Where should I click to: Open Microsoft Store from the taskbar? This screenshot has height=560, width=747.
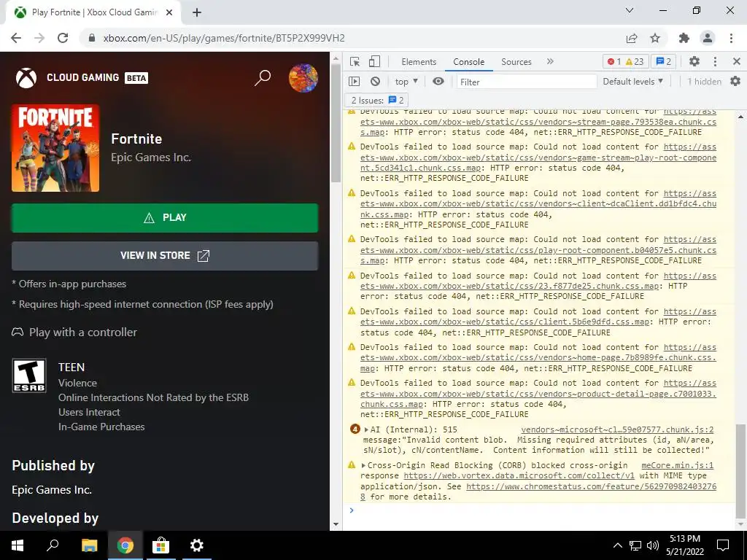click(160, 545)
